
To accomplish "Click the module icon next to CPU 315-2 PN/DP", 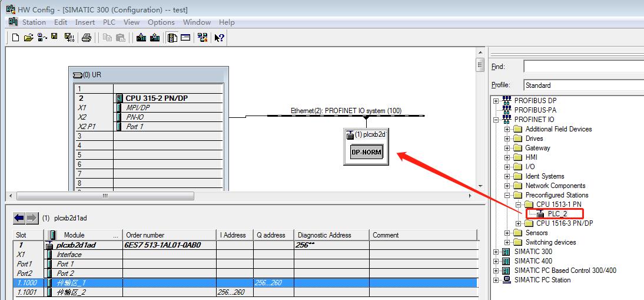I will coord(119,98).
